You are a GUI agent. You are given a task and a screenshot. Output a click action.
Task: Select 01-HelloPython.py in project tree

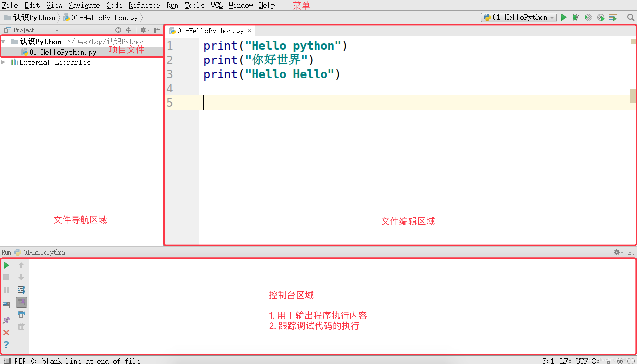pos(63,52)
